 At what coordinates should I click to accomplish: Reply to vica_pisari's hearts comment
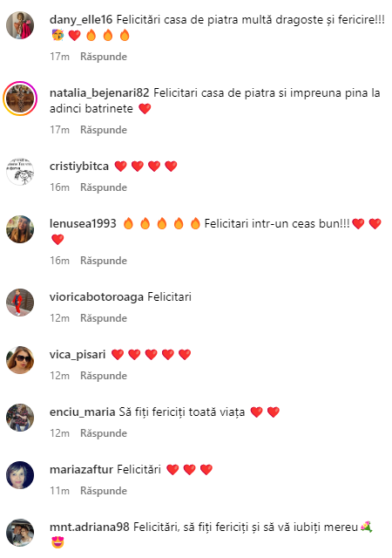coord(104,376)
